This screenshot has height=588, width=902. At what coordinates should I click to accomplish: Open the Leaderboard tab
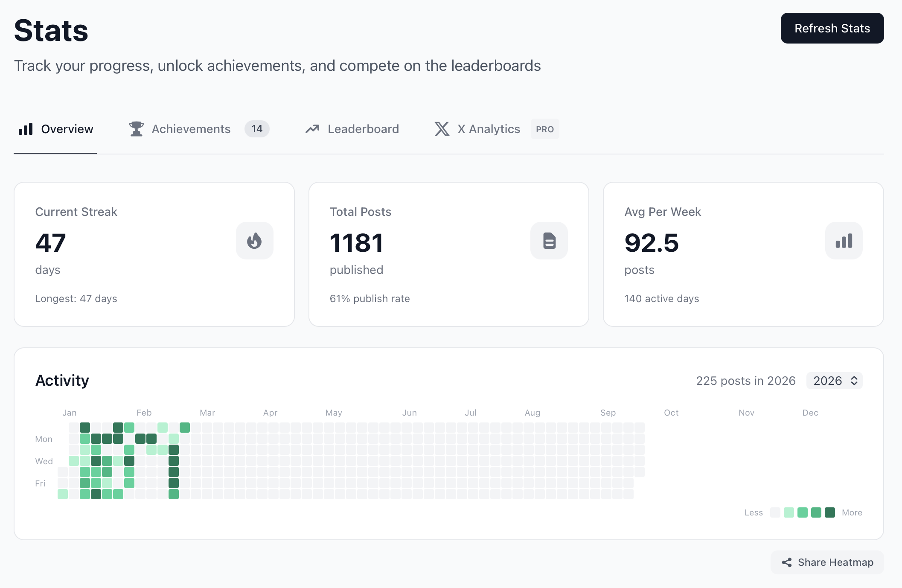(363, 129)
